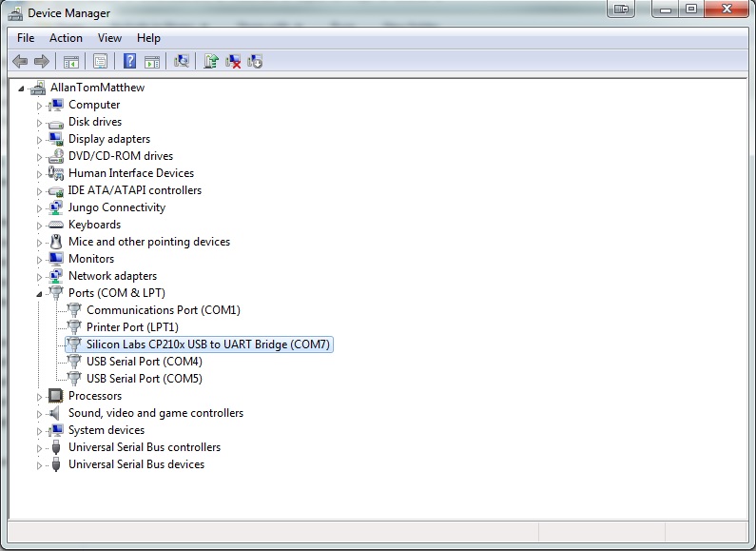Click the Monitors icon
The width and height of the screenshot is (756, 551).
pos(56,259)
